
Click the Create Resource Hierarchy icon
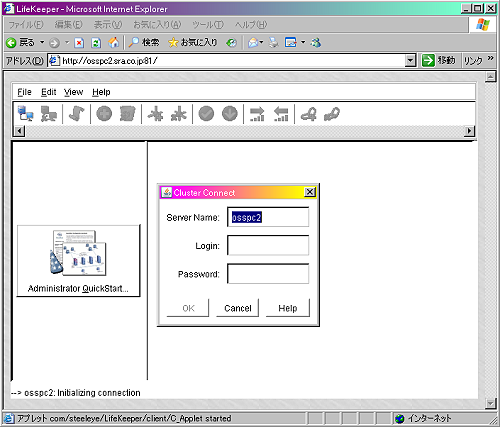104,114
